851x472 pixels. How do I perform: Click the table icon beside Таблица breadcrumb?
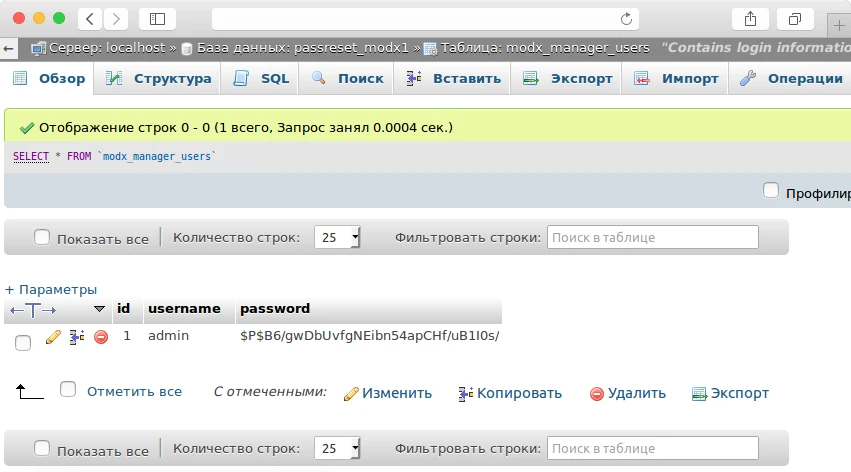click(x=430, y=49)
